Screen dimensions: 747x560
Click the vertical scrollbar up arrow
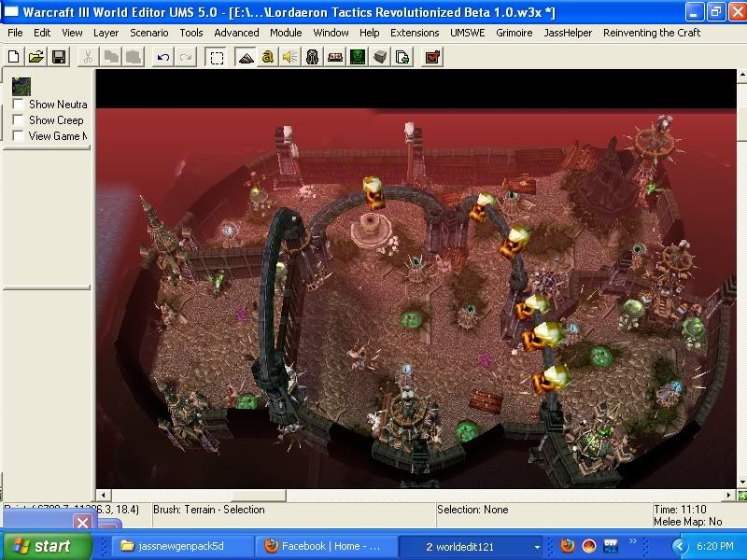[741, 75]
